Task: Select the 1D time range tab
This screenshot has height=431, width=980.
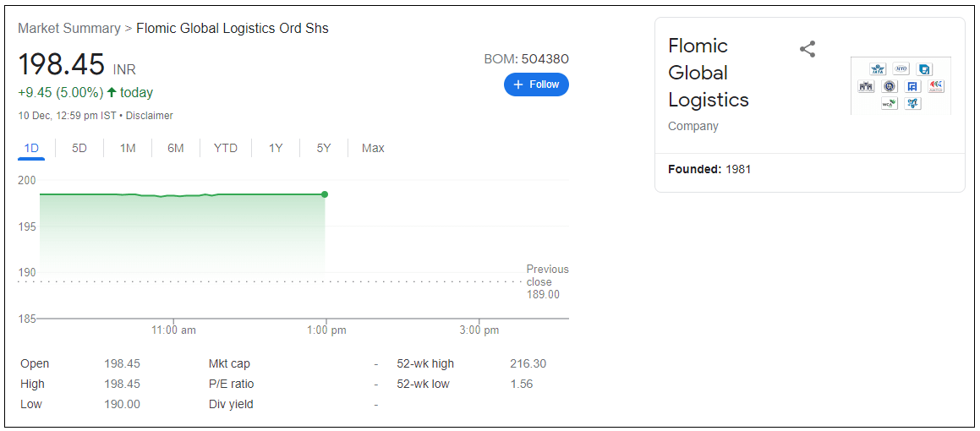Action: (31, 148)
